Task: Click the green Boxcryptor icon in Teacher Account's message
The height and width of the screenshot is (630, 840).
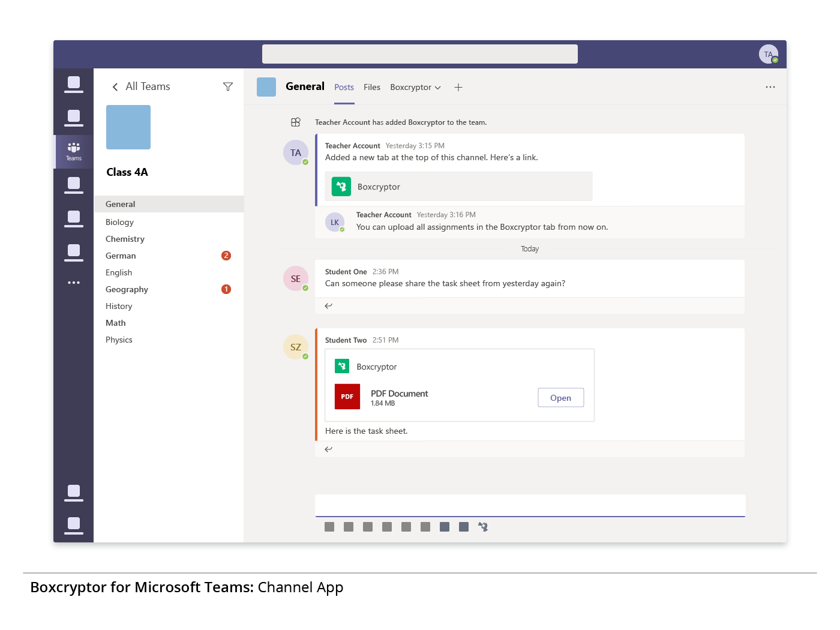Action: click(341, 187)
